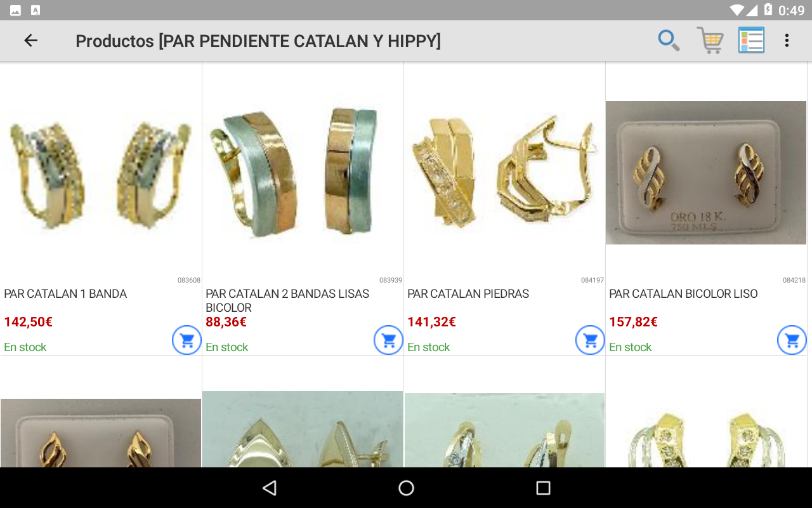Open product search with magnifier icon
Screen dimensions: 812x508
point(669,41)
